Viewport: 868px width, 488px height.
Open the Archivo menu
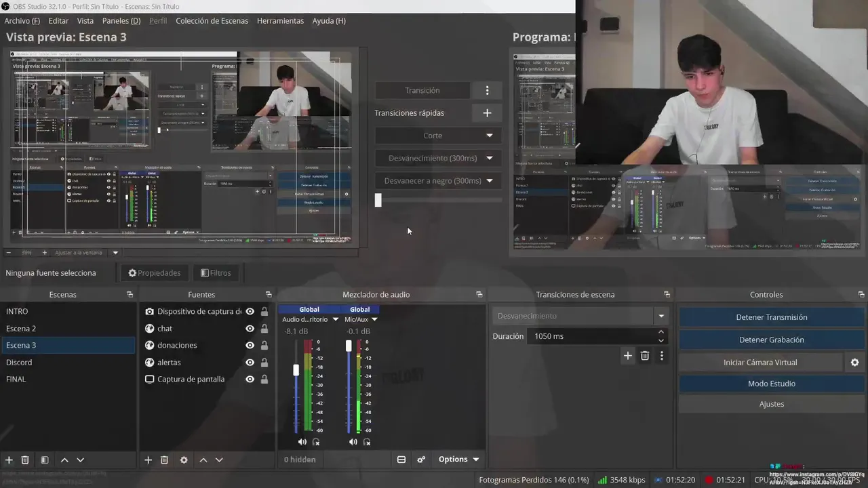tap(22, 21)
